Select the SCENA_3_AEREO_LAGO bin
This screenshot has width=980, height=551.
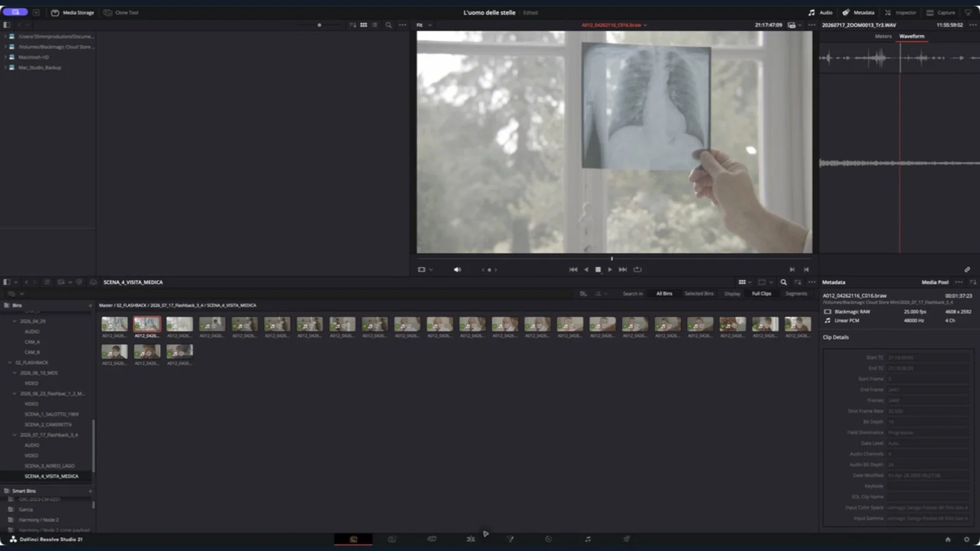pos(50,466)
